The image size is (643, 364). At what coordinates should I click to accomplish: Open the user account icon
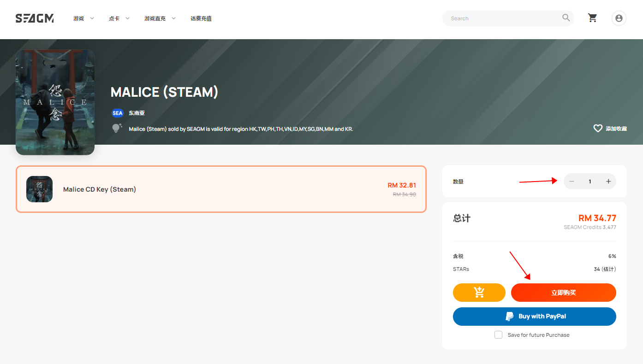619,18
